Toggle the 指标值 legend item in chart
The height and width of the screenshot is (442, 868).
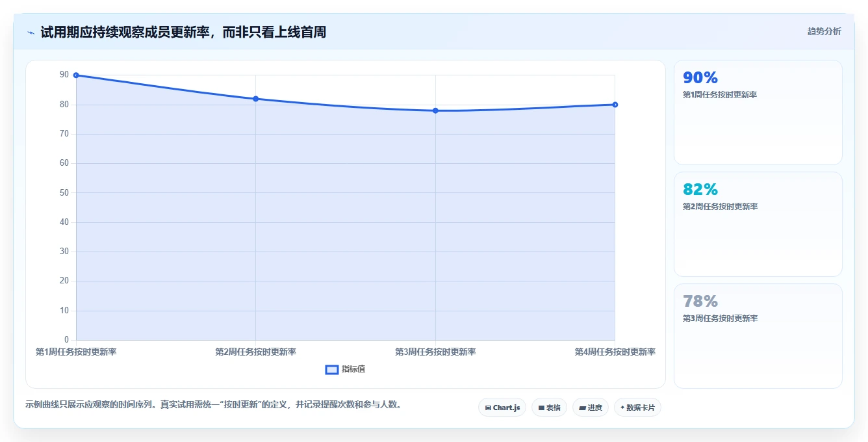pos(346,369)
